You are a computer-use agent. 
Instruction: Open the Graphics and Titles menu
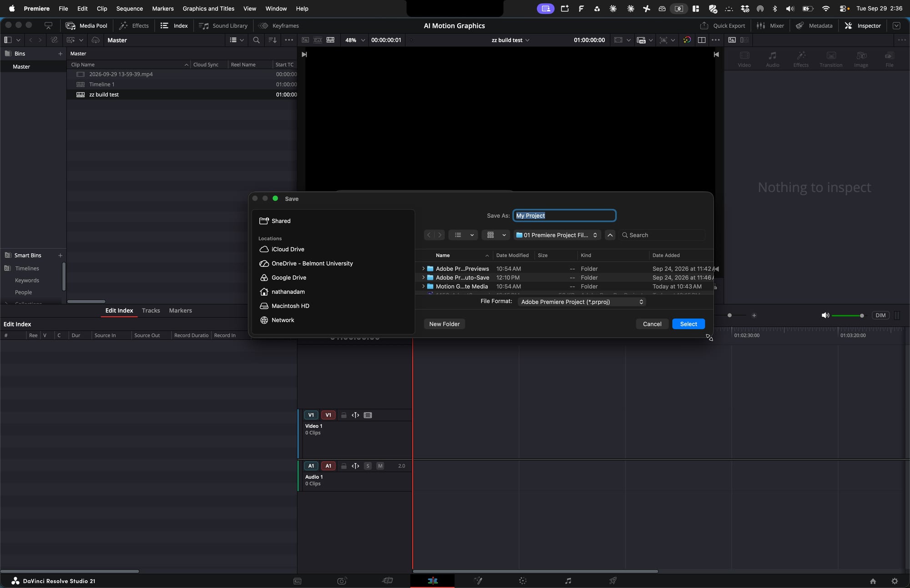[x=208, y=9]
